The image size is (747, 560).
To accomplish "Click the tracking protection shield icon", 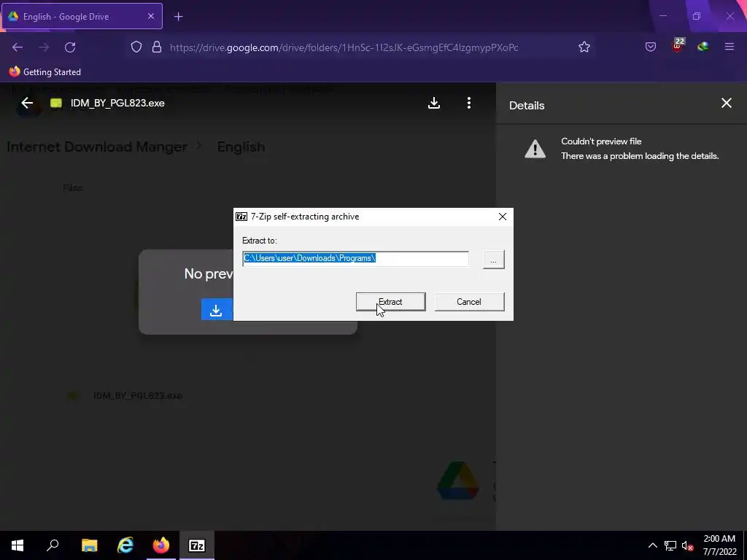I will (136, 47).
